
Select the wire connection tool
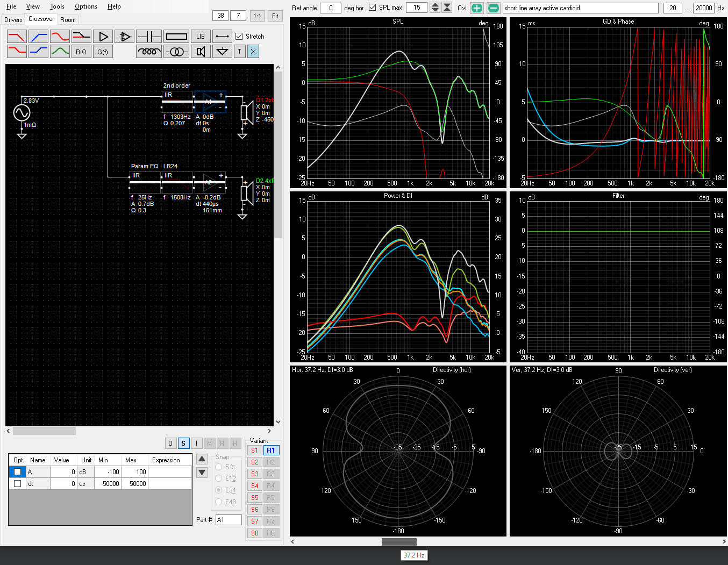(222, 37)
